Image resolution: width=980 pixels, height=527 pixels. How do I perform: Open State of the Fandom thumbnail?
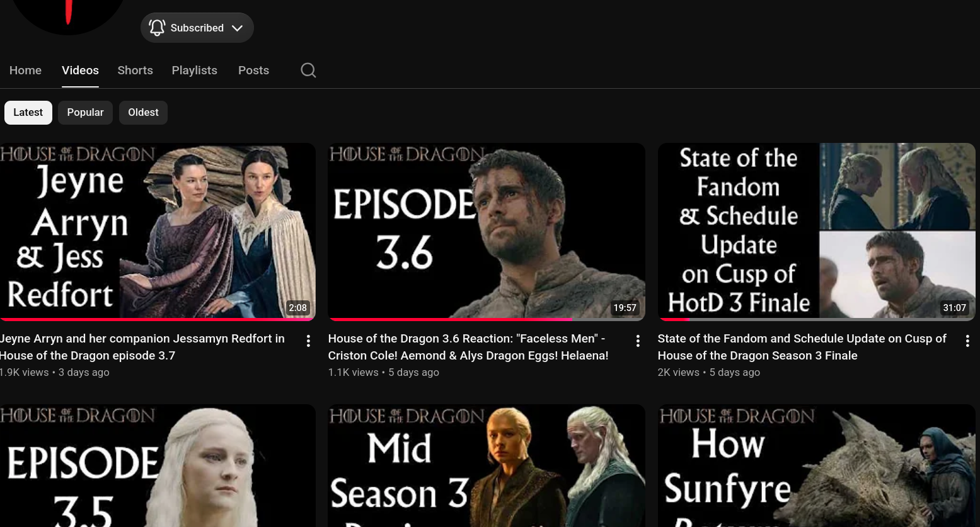817,232
